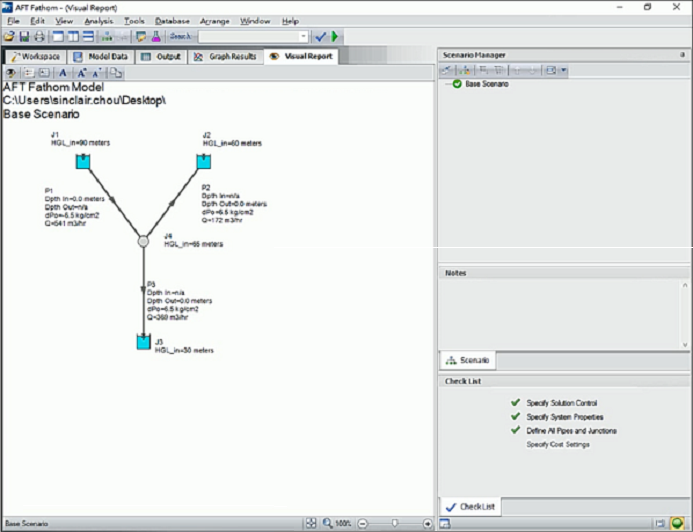Click Define All Pipes and Junctions item
The width and height of the screenshot is (693, 532).
point(571,431)
